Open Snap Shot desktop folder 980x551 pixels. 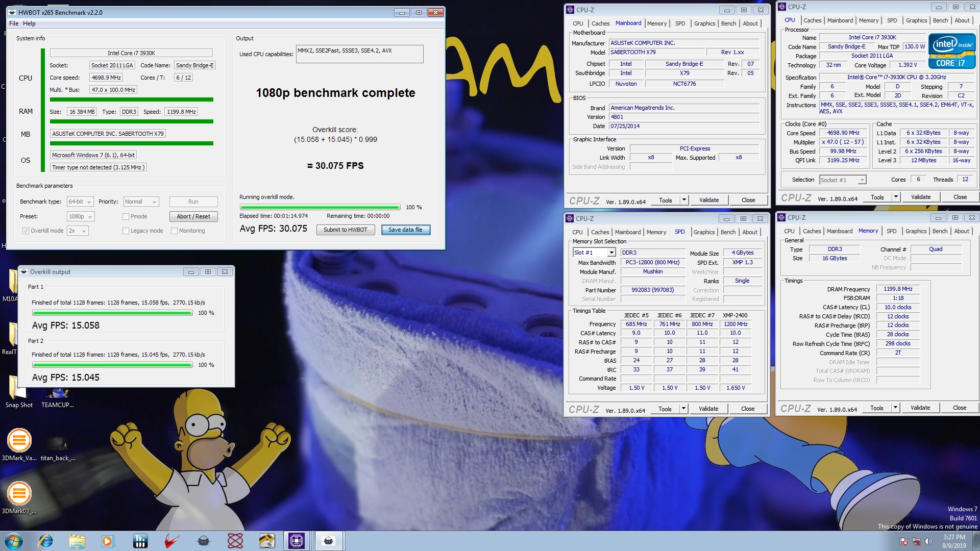(x=19, y=393)
